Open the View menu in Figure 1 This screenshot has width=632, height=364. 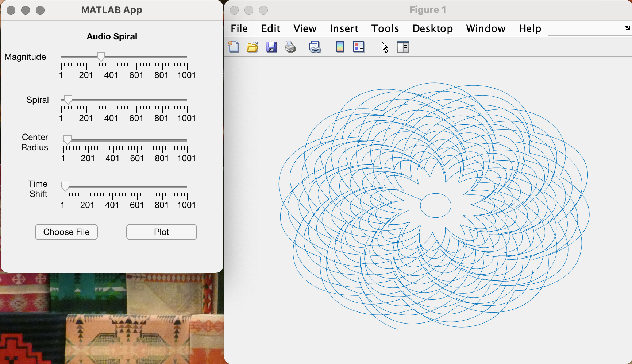tap(305, 28)
